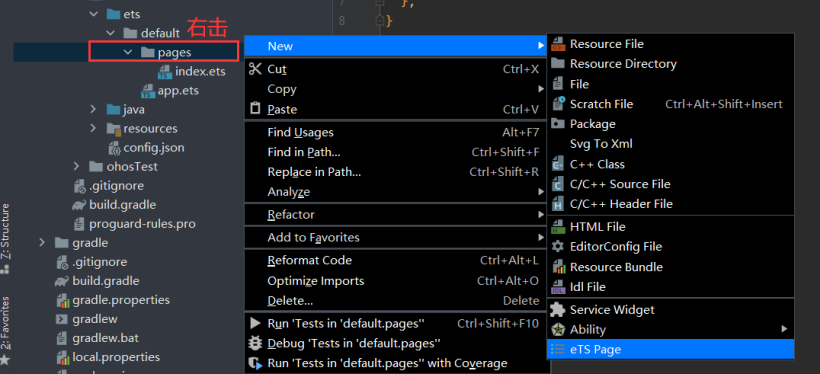Select Find in Path
820x374 pixels.
pos(396,152)
